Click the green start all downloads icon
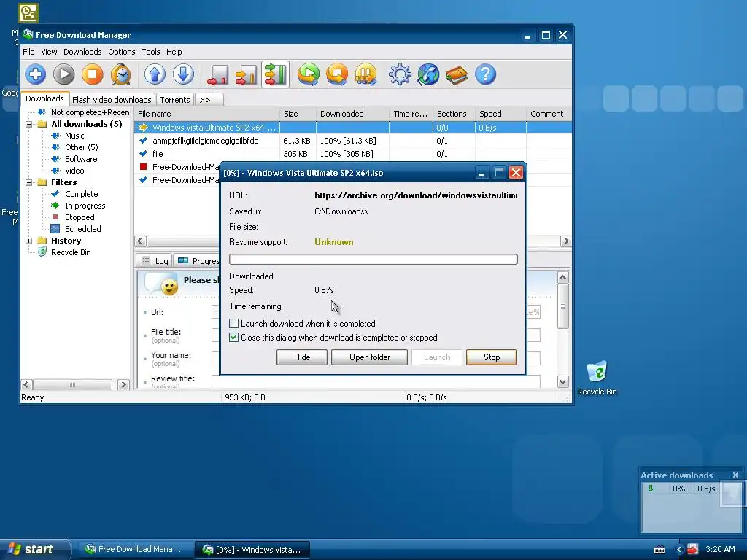Viewport: 747px width, 560px height. [x=309, y=75]
